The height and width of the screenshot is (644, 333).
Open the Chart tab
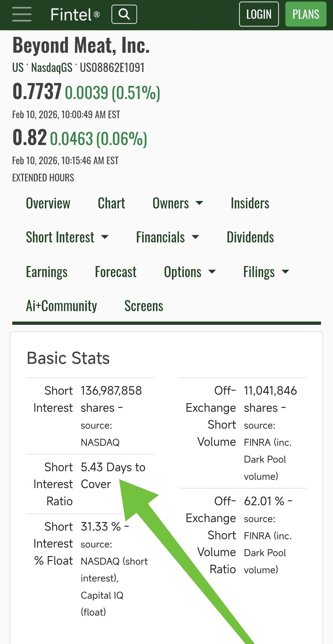pyautogui.click(x=111, y=203)
